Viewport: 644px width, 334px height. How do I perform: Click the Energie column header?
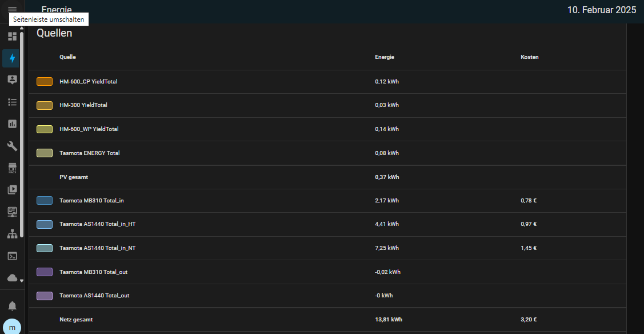click(x=385, y=57)
